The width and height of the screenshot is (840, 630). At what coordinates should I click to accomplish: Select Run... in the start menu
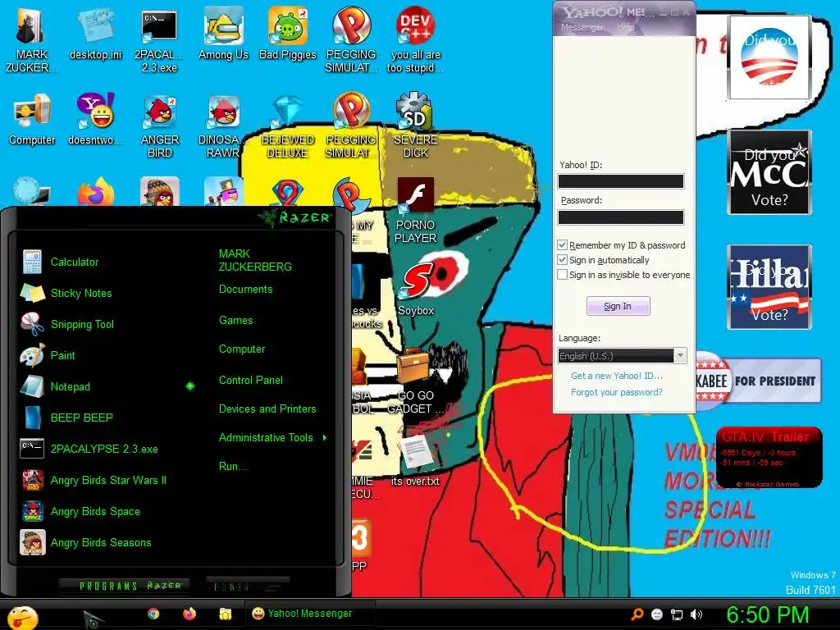233,466
